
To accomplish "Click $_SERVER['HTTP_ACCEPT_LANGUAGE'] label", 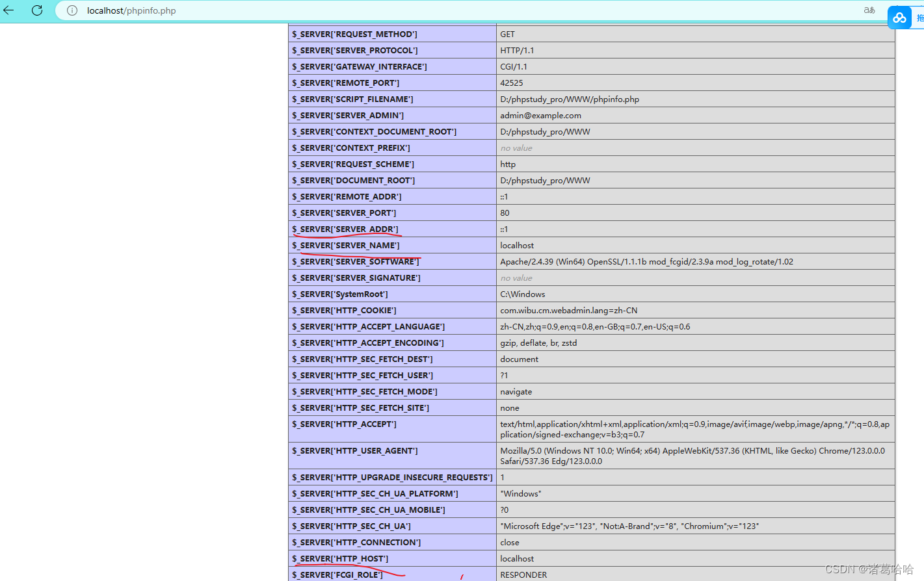I will (369, 326).
